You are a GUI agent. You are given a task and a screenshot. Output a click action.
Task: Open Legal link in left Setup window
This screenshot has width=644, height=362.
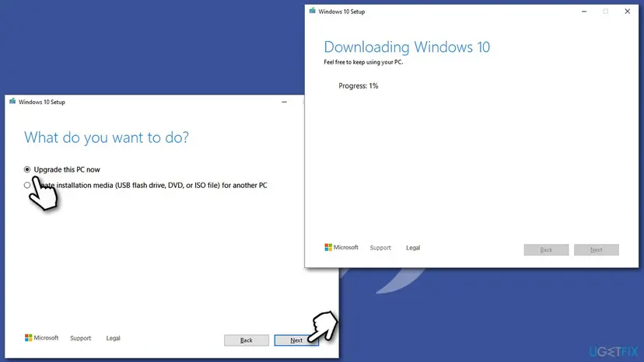click(114, 338)
